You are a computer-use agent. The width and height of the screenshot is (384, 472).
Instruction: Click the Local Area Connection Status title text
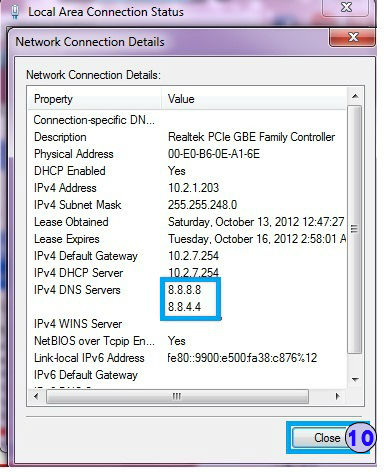[x=106, y=12]
